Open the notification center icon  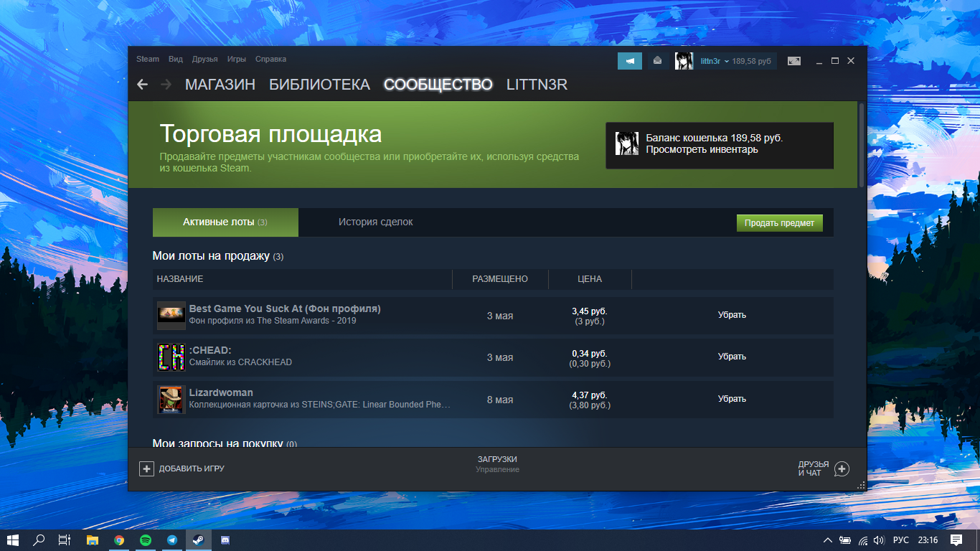coord(956,540)
